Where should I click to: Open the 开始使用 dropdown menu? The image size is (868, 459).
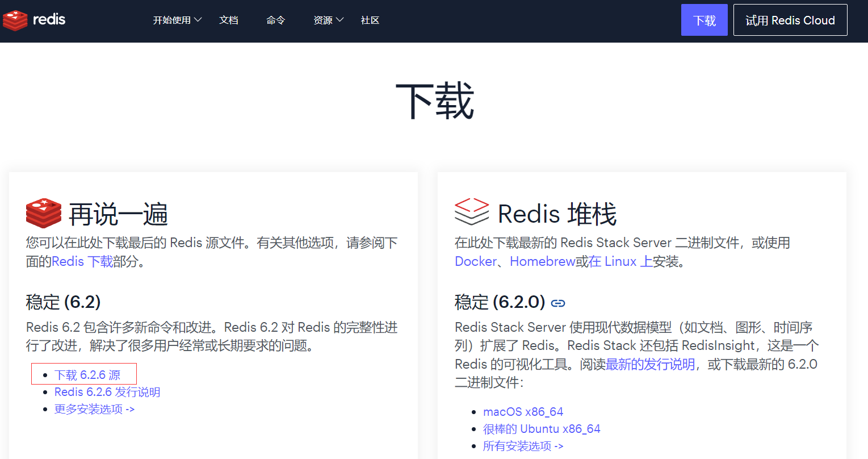point(177,20)
